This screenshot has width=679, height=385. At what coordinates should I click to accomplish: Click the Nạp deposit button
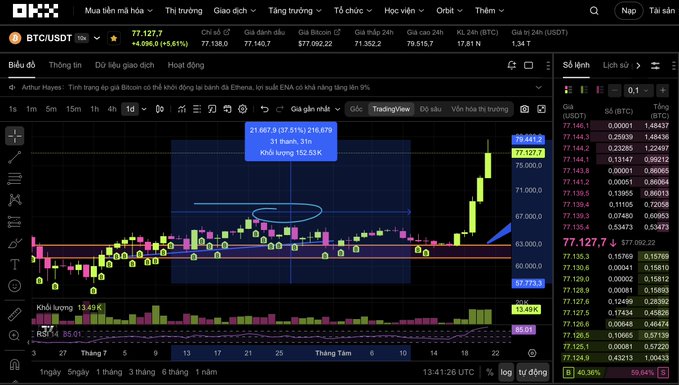coord(629,11)
